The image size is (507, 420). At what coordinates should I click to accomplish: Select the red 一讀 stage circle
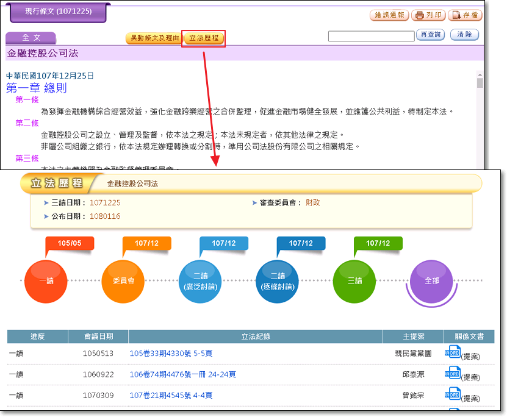pyautogui.click(x=46, y=281)
